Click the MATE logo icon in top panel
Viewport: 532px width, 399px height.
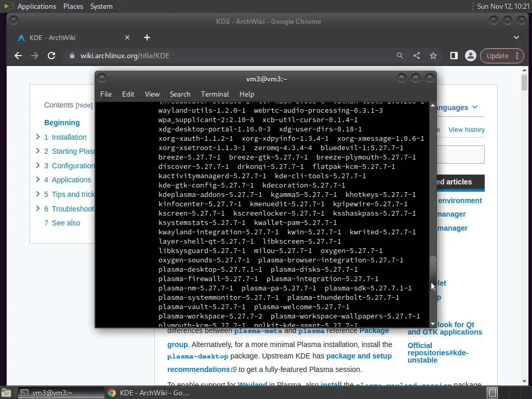click(8, 6)
